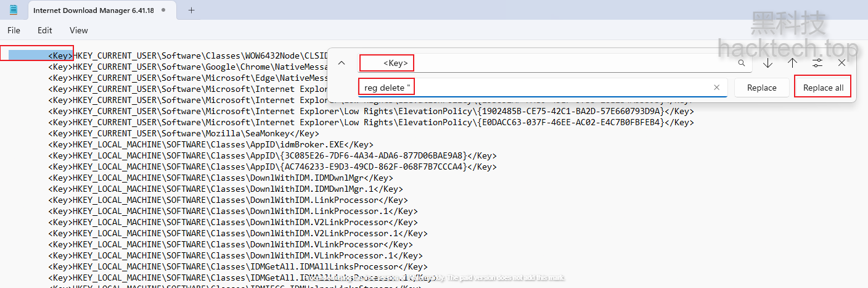Close the find and replace bar

tap(841, 63)
